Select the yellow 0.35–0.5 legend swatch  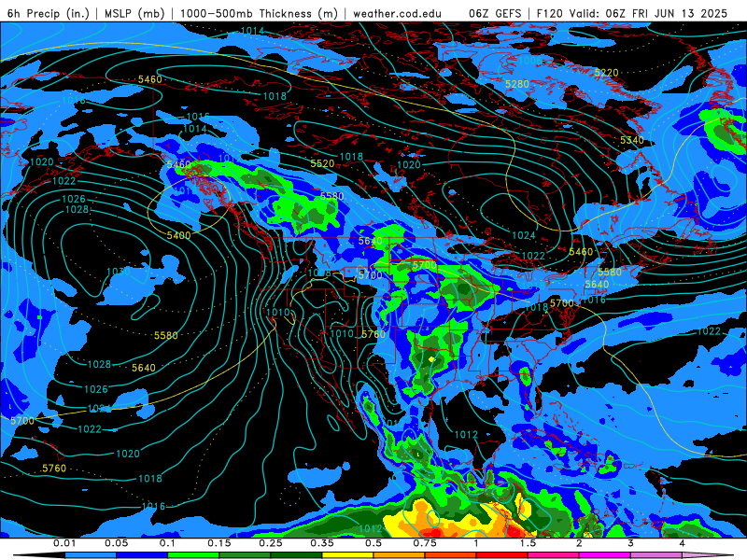coord(347,555)
